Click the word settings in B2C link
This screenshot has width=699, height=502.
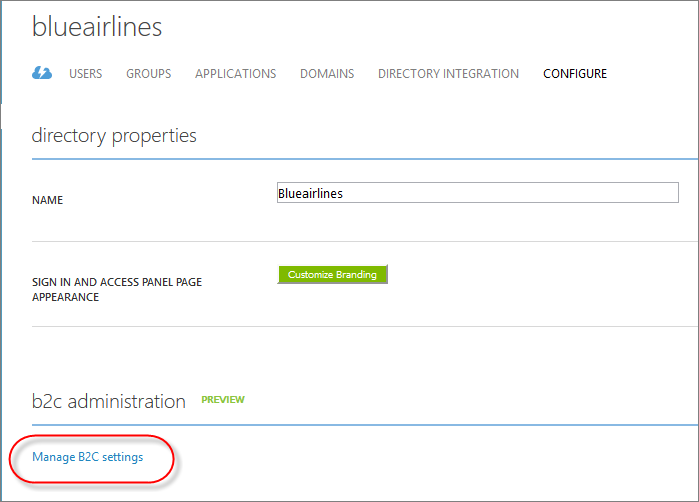point(123,457)
